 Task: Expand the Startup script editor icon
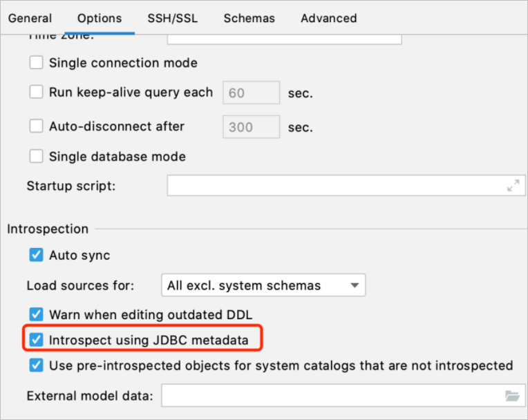pyautogui.click(x=513, y=186)
